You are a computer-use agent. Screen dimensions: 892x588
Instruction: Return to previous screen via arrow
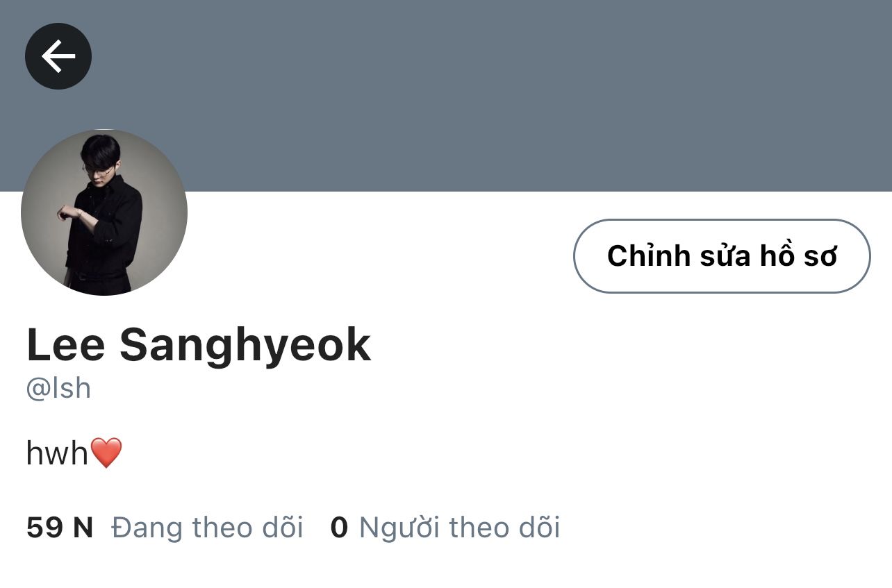(x=58, y=56)
